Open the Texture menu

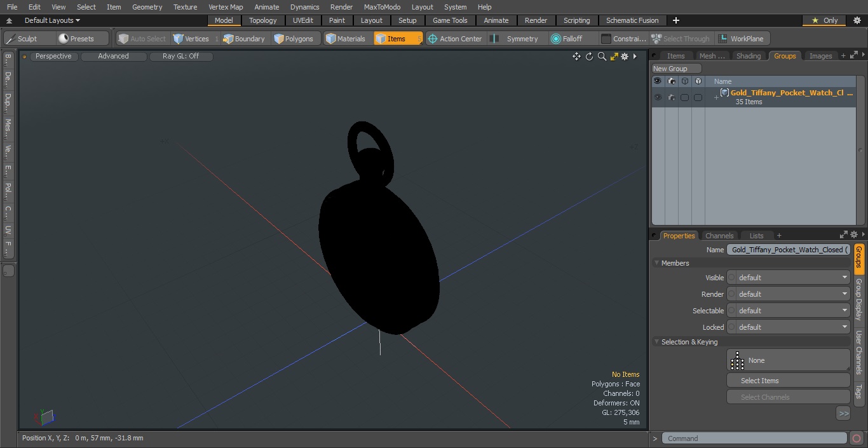tap(185, 7)
